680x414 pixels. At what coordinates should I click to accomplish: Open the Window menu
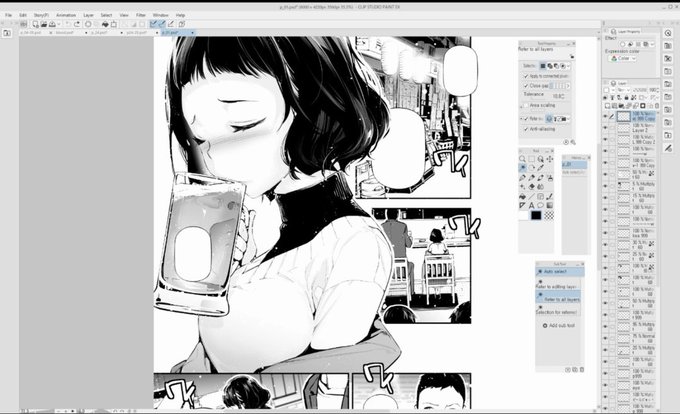pos(160,15)
